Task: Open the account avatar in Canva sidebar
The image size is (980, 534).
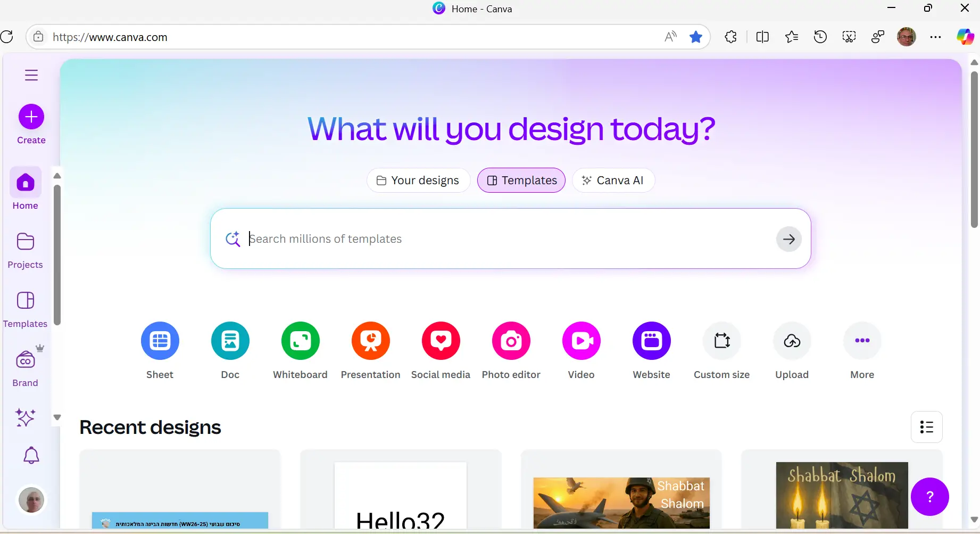Action: [31, 500]
